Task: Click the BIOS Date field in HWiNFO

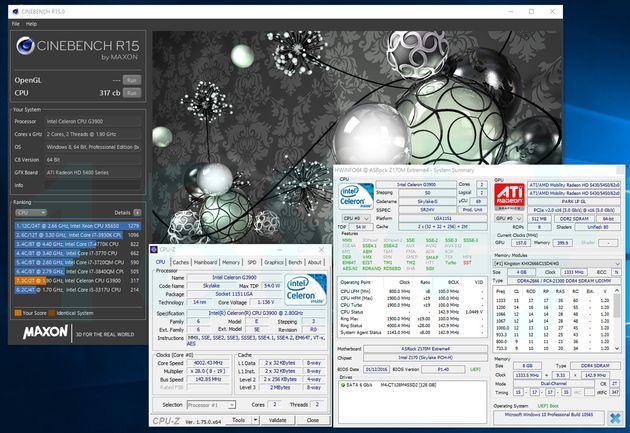Action: pyautogui.click(x=376, y=369)
